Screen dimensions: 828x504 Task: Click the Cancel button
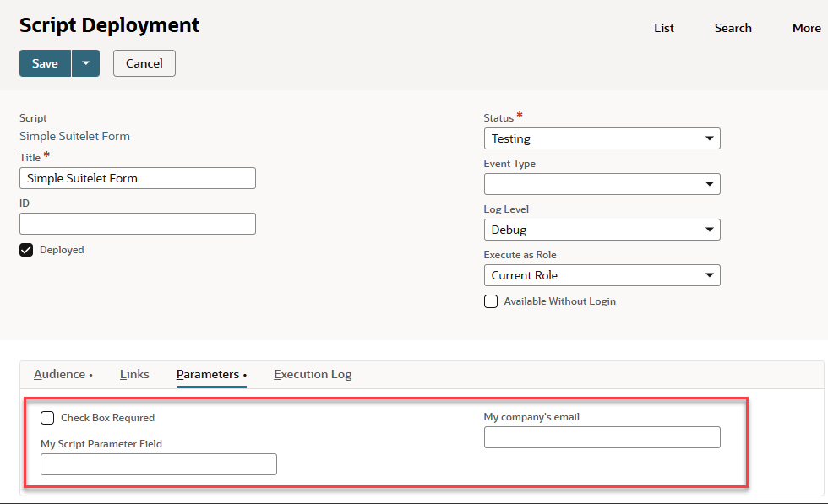[x=144, y=63]
